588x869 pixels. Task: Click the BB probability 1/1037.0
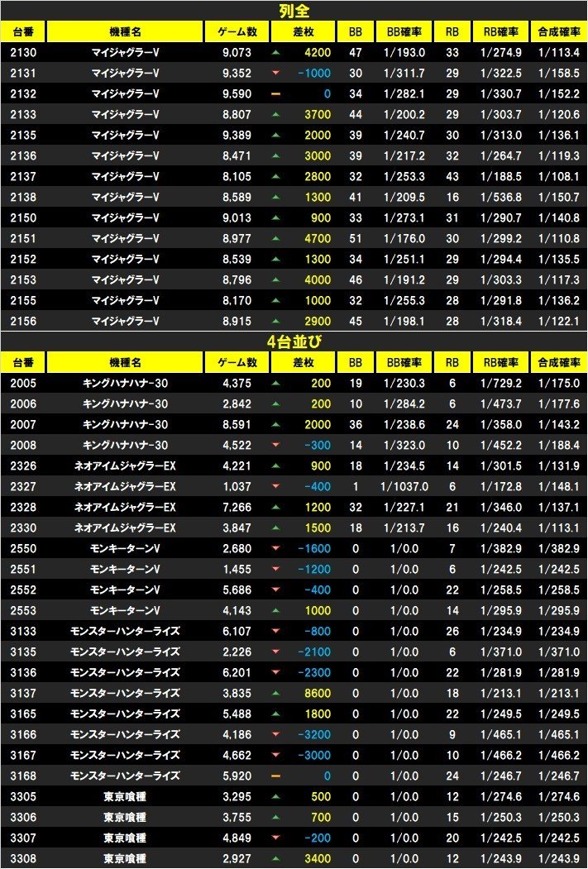point(404,487)
